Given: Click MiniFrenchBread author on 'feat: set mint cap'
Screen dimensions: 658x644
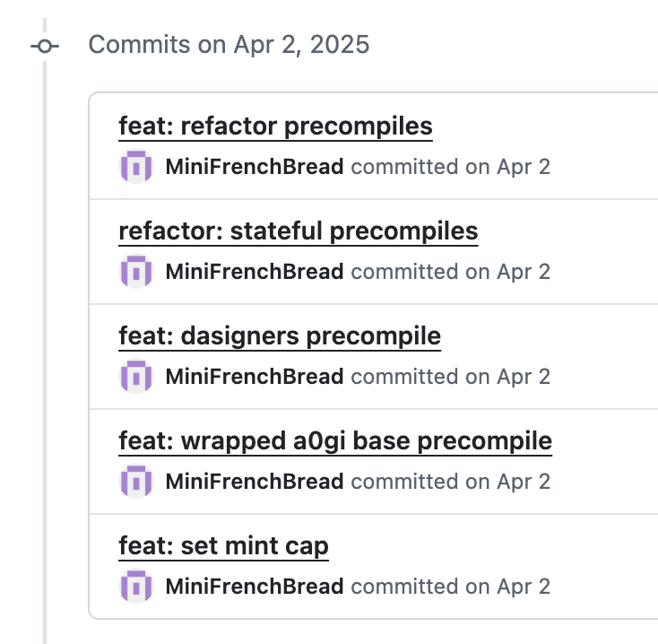Looking at the screenshot, I should click(x=255, y=587).
